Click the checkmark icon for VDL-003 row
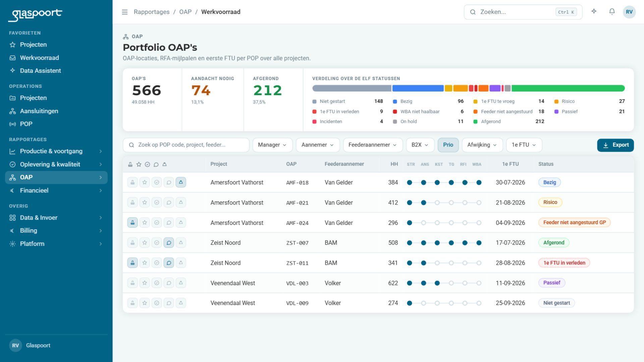The image size is (644, 362). coord(157,283)
